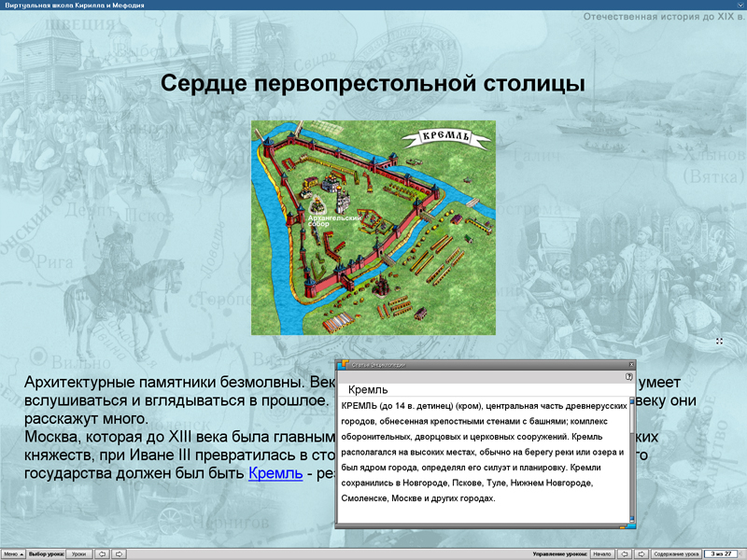Expand the Выбор урока controls
Viewport: 747px width, 560px height.
coord(45,553)
